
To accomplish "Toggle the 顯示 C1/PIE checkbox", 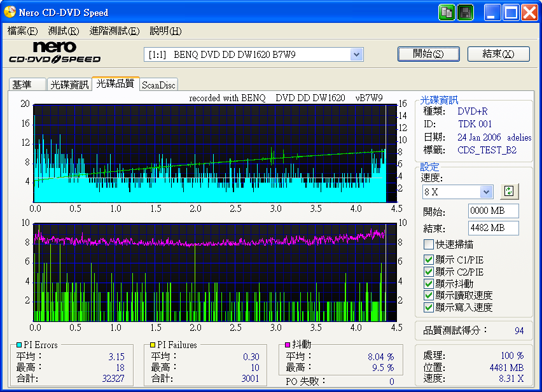I will coord(428,260).
